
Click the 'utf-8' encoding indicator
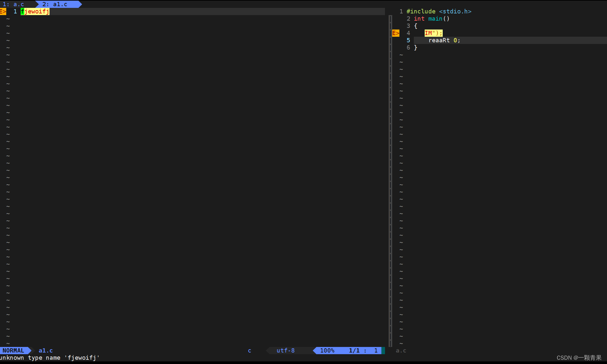point(286,351)
